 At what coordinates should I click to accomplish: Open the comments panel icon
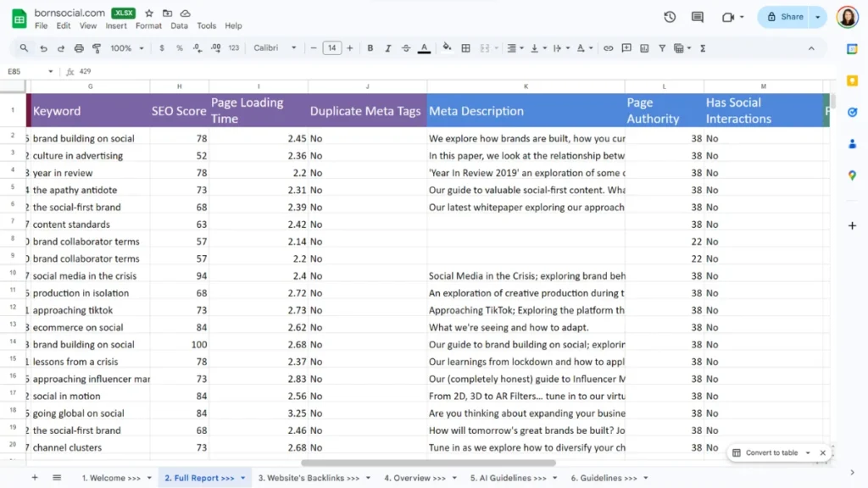pyautogui.click(x=698, y=17)
